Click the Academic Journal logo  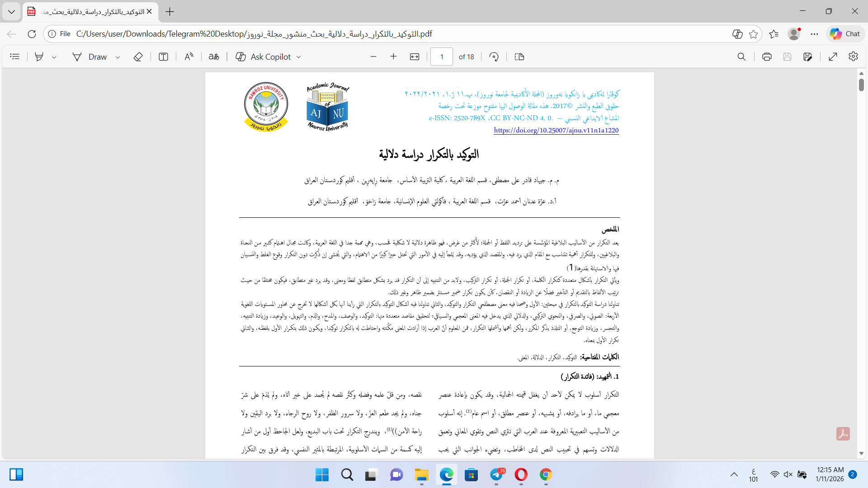tap(328, 107)
